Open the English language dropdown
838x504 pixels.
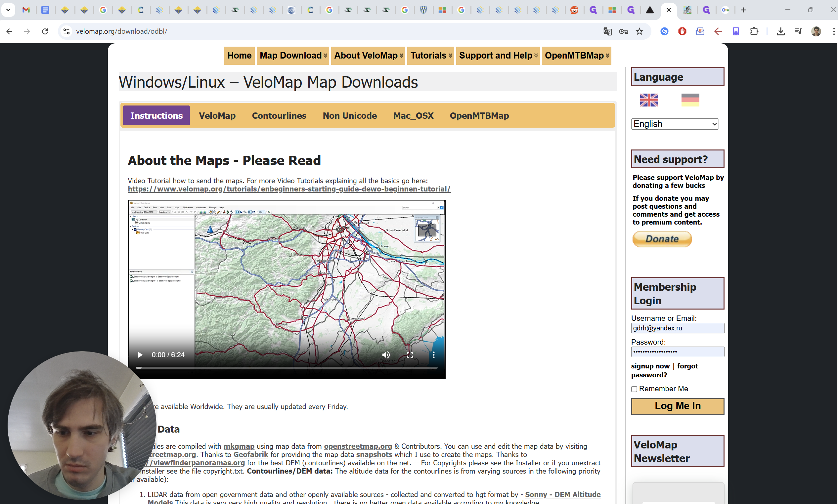pos(675,124)
